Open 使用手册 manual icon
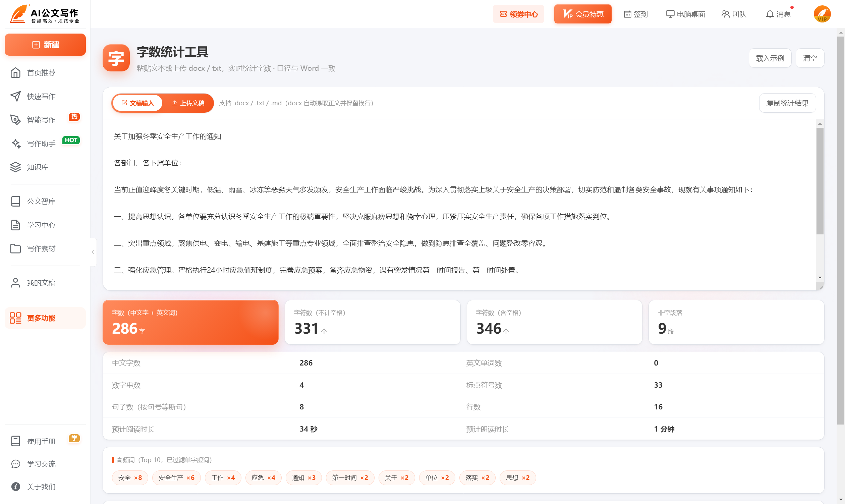 click(16, 441)
